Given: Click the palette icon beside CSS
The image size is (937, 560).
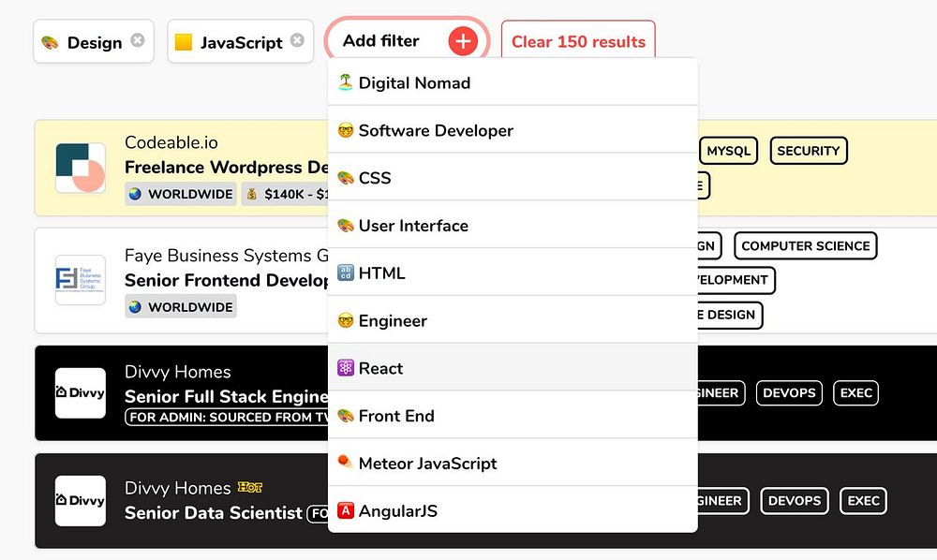Looking at the screenshot, I should pos(346,178).
